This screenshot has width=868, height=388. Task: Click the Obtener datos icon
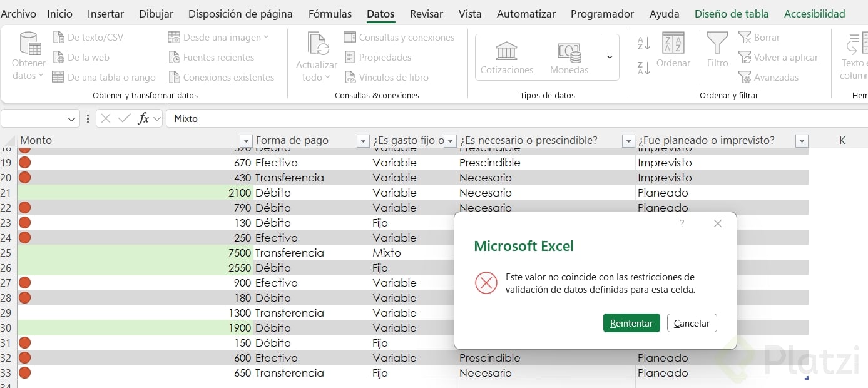[29, 44]
